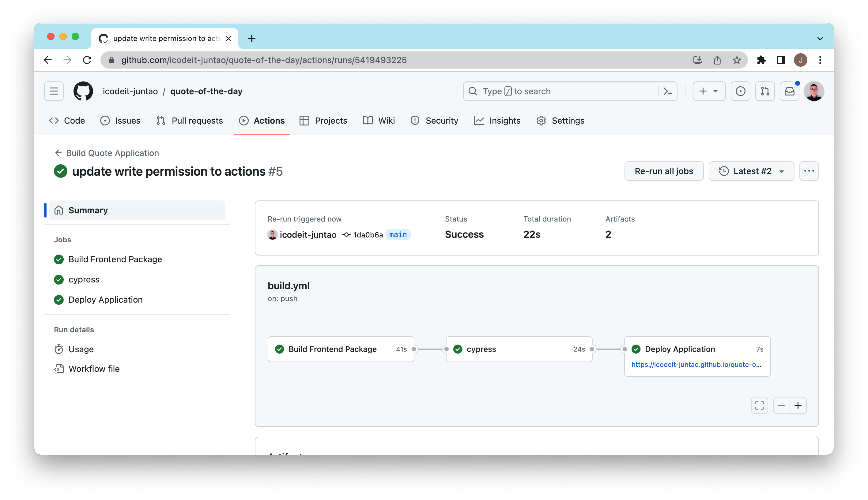Zoom in on workflow graph
868x500 pixels.
click(x=798, y=405)
